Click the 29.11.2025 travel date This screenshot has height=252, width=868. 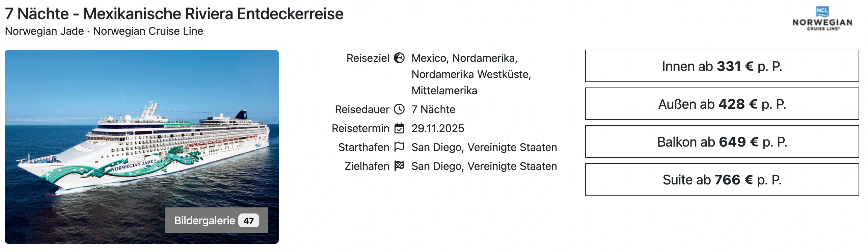click(x=438, y=128)
